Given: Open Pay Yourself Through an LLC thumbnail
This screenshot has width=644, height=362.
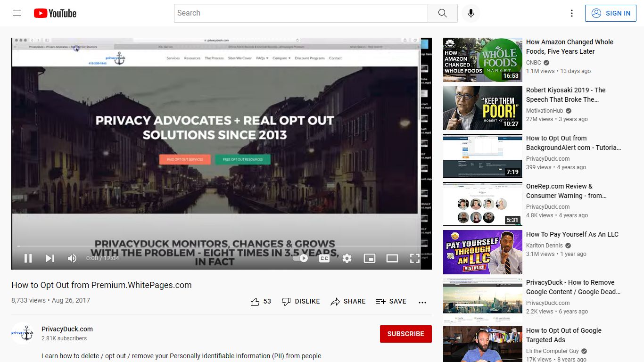Looking at the screenshot, I should pyautogui.click(x=483, y=252).
